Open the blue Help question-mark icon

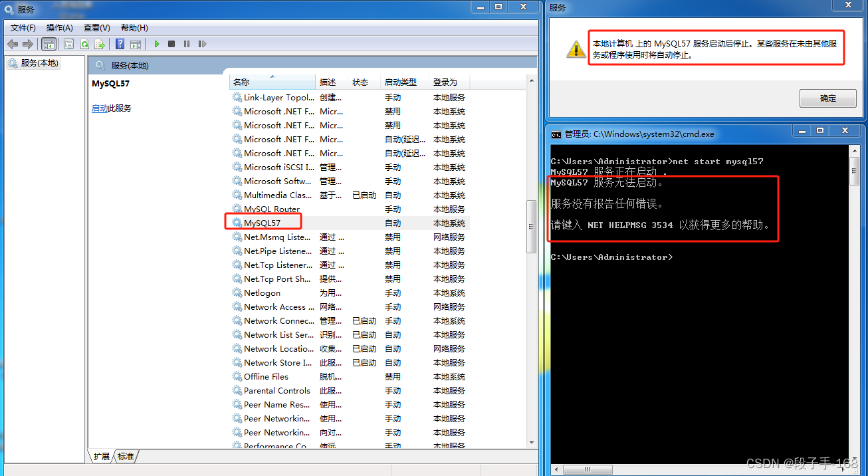click(120, 44)
